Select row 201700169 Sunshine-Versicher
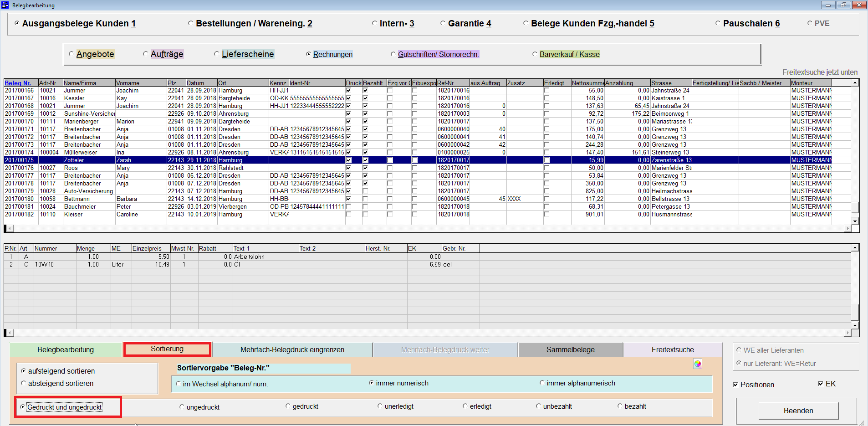The width and height of the screenshot is (868, 426). point(427,113)
